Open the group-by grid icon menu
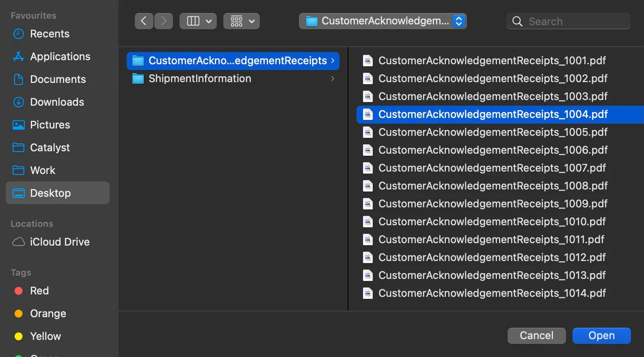This screenshot has height=357, width=644. tap(242, 21)
